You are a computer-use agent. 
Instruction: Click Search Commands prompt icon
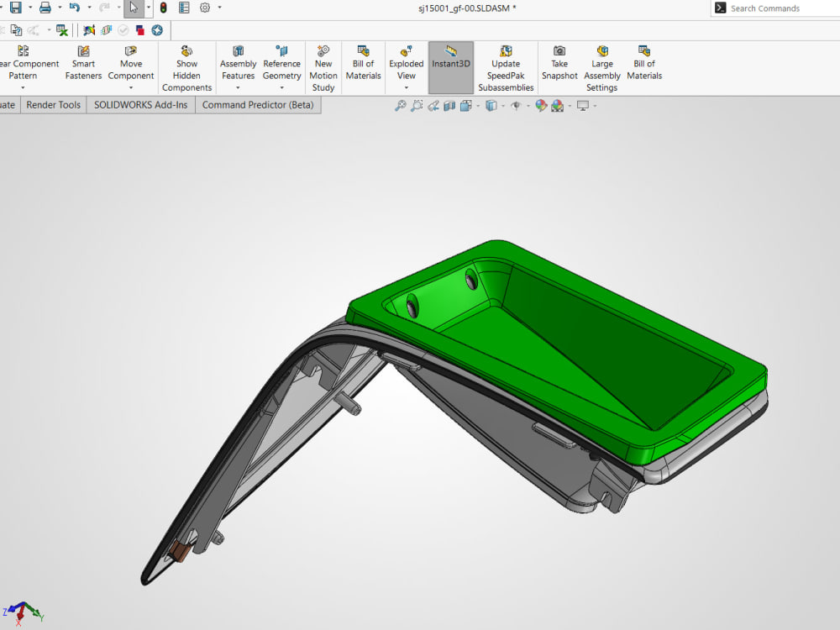coord(721,8)
